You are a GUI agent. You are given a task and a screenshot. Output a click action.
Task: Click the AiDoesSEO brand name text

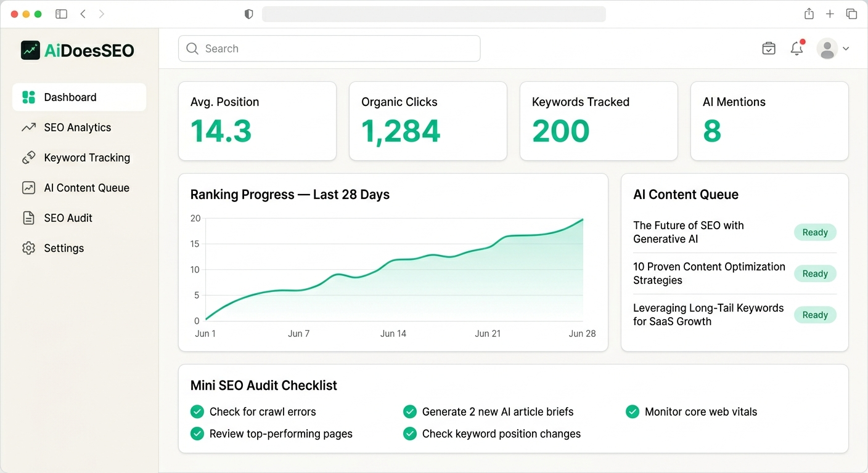click(89, 51)
